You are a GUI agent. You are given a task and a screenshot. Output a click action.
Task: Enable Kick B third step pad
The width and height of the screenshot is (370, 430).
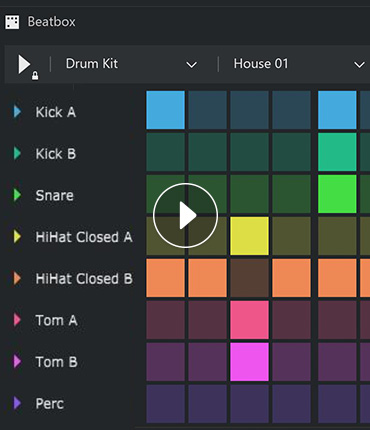pos(249,152)
